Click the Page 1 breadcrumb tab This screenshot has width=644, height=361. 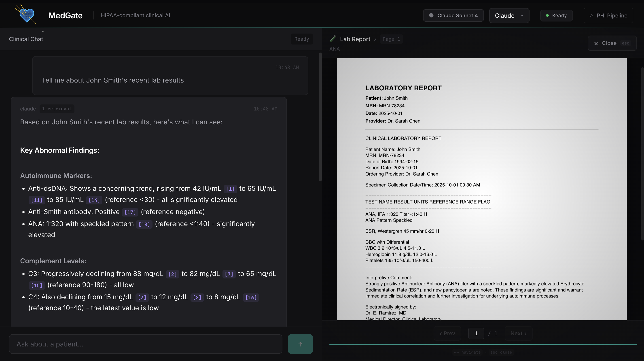391,39
